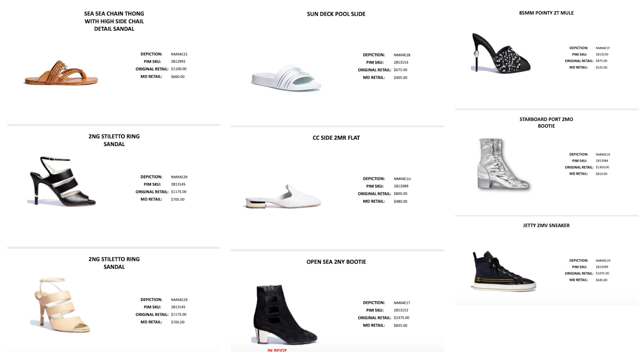Click the red IN BEIGE label

point(277,351)
